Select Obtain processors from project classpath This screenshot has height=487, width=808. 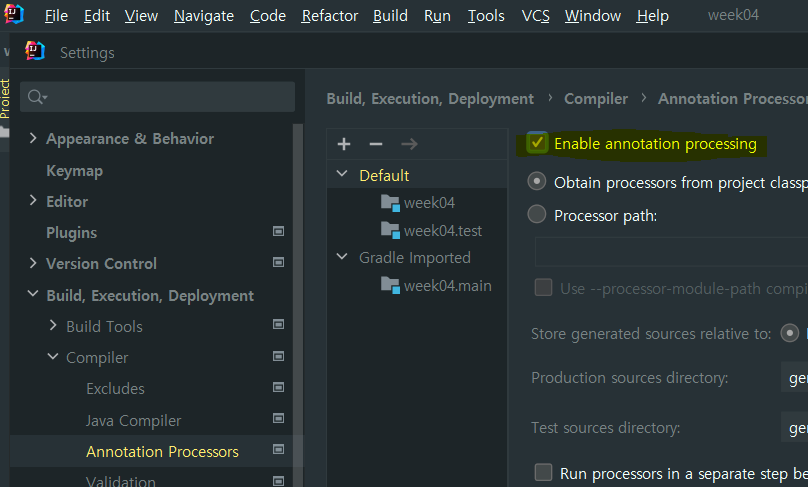538,182
